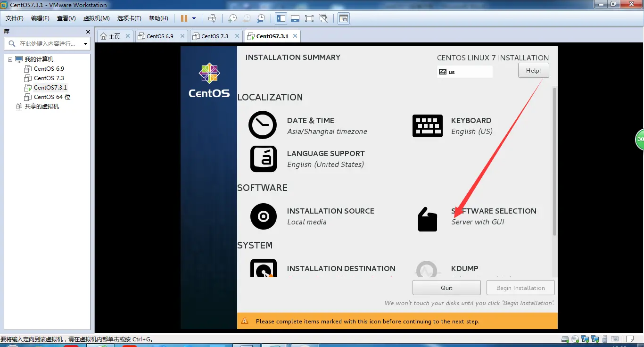Toggle the library sidebar view
Viewport: 644px width, 347px height.
(x=281, y=18)
